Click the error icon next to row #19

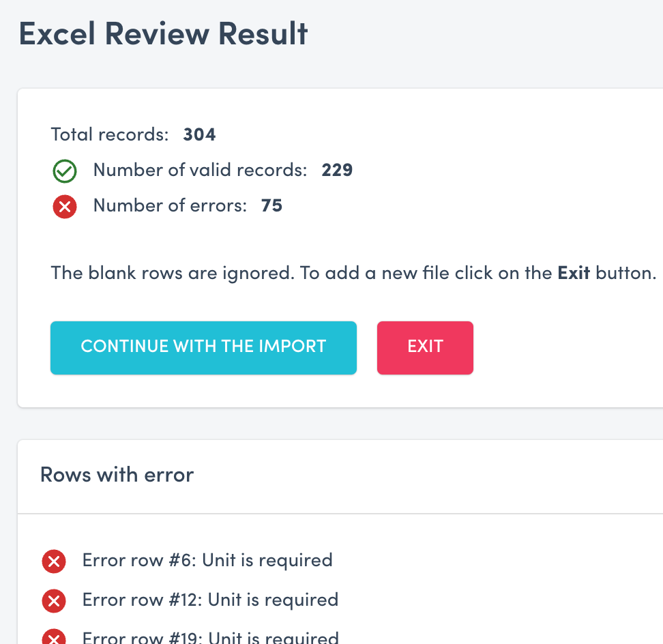point(54,637)
